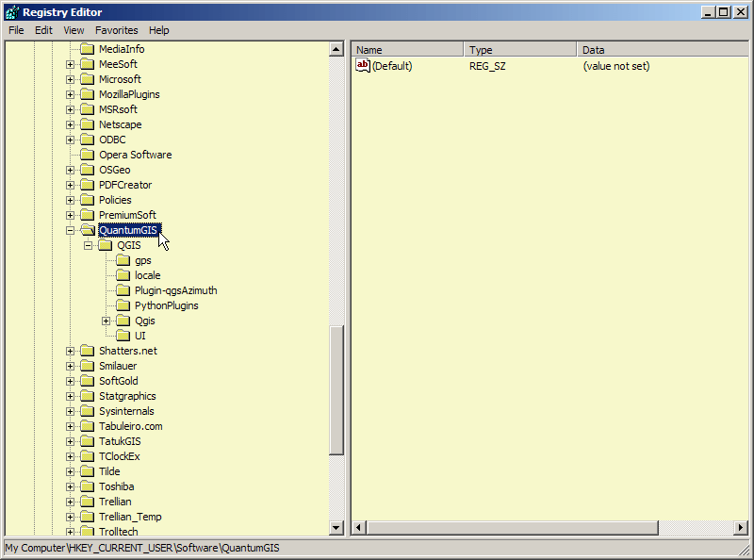Click the Netscape folder icon
This screenshot has width=754, height=560.
87,124
